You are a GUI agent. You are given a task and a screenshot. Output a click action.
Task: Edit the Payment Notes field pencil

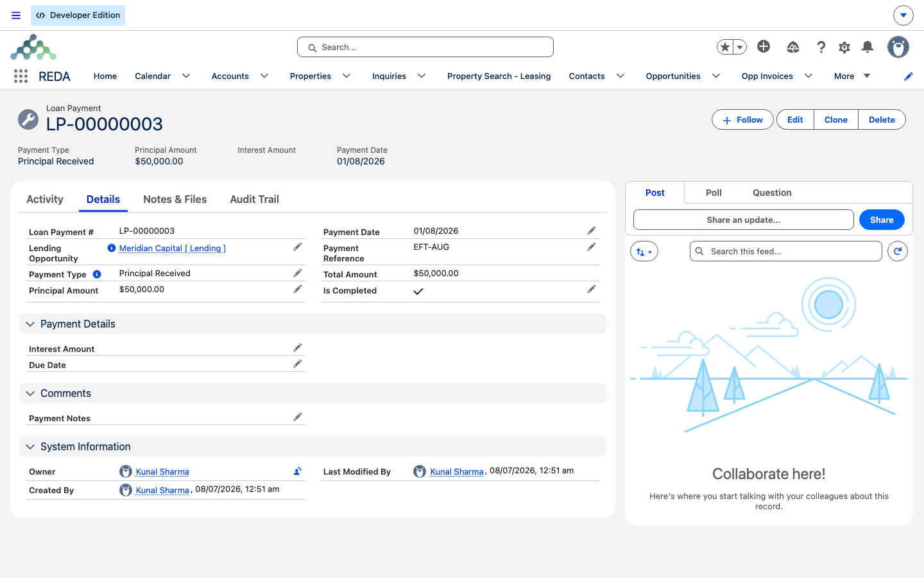[x=298, y=417]
